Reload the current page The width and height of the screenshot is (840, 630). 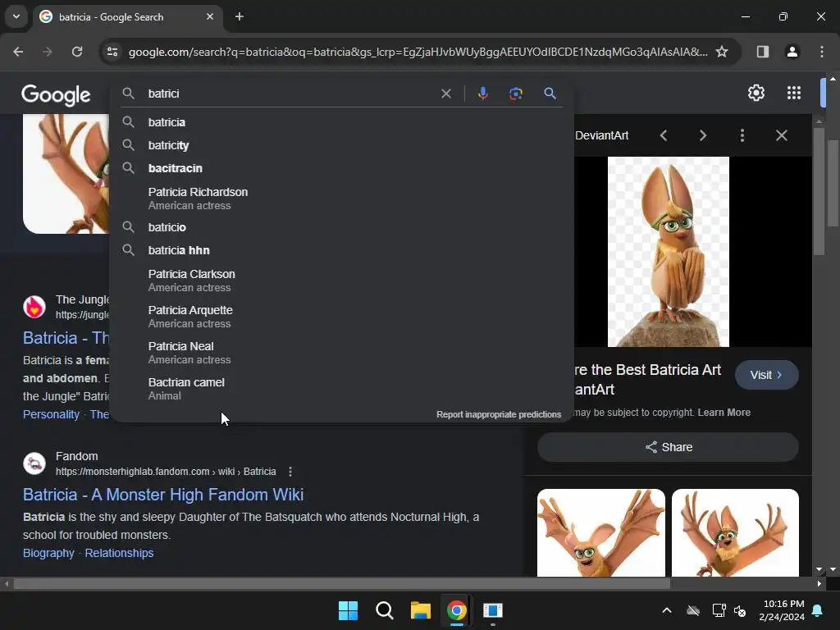point(77,52)
